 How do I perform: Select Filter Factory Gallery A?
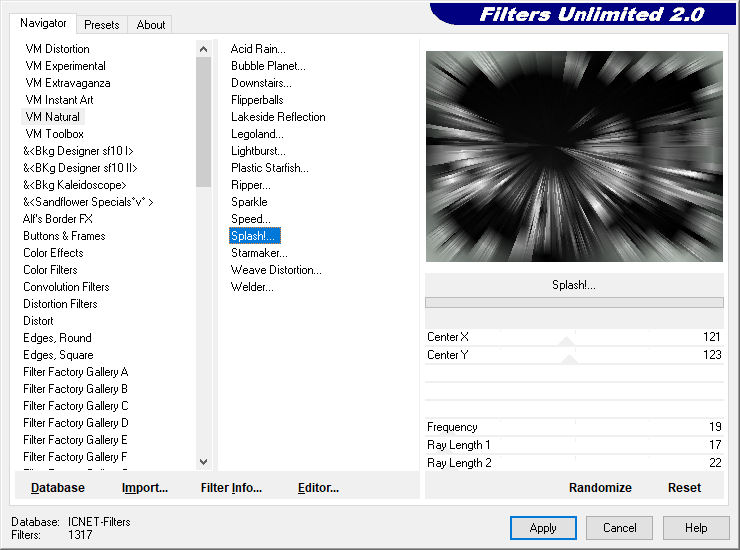click(x=76, y=372)
